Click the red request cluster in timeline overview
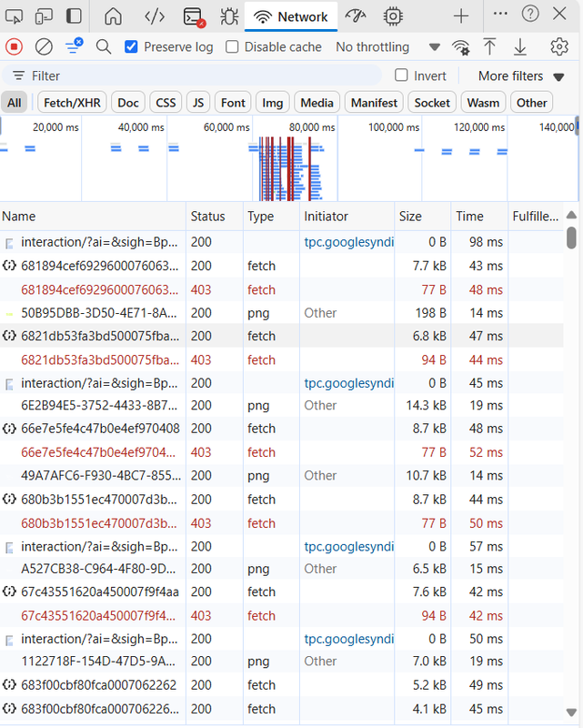Viewport: 583px width, 728px height. (x=285, y=168)
